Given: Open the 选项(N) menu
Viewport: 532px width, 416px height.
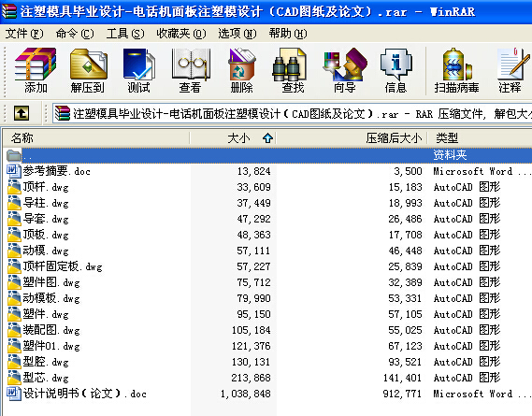Looking at the screenshot, I should pyautogui.click(x=237, y=34).
